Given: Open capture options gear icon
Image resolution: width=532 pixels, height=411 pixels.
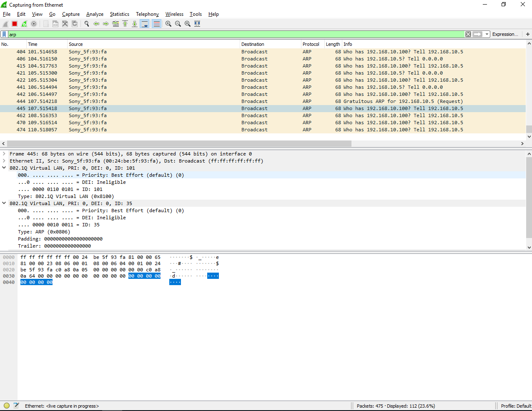Looking at the screenshot, I should point(34,24).
